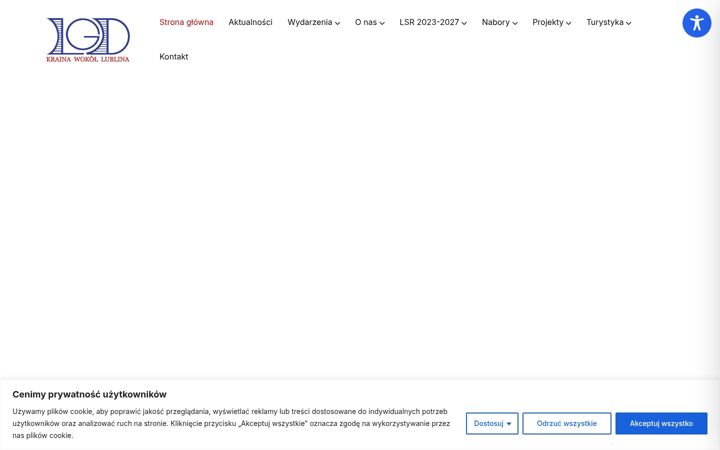
Task: Click Dostosuj cookie preferences button
Action: pos(492,423)
